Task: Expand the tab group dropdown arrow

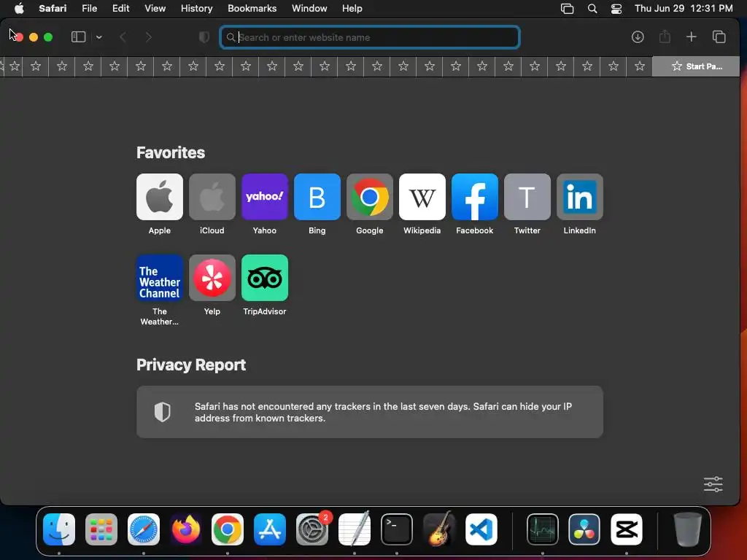Action: pos(98,37)
